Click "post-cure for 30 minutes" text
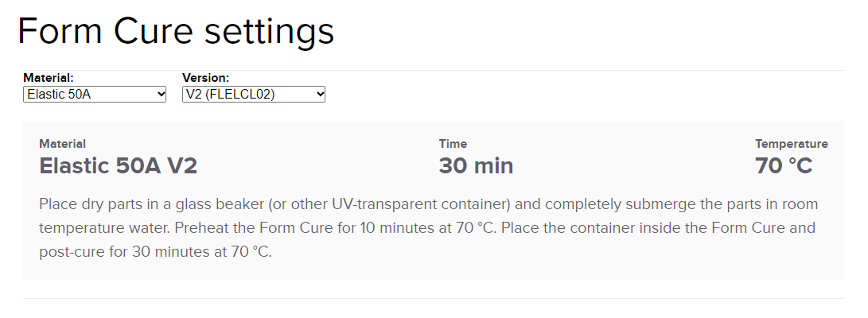 (x=119, y=253)
